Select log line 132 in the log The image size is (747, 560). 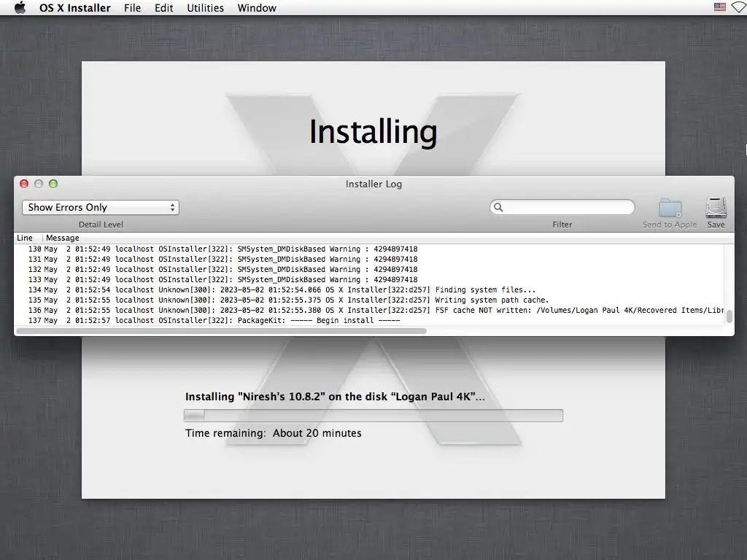[369, 270]
